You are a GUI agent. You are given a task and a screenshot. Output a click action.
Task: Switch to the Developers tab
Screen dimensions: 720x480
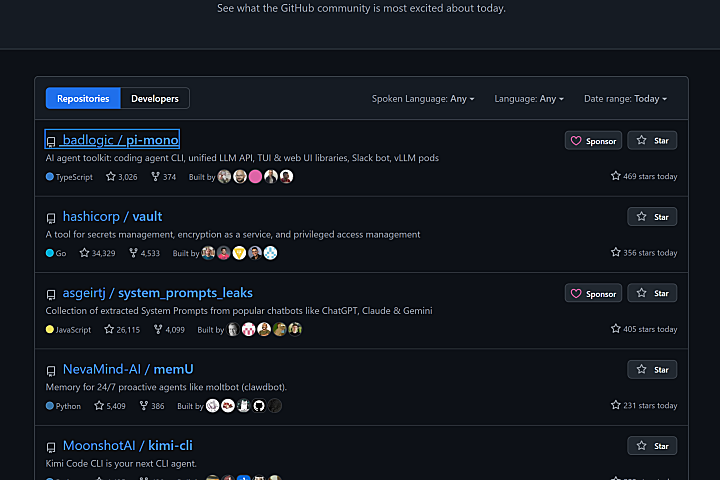pos(155,98)
